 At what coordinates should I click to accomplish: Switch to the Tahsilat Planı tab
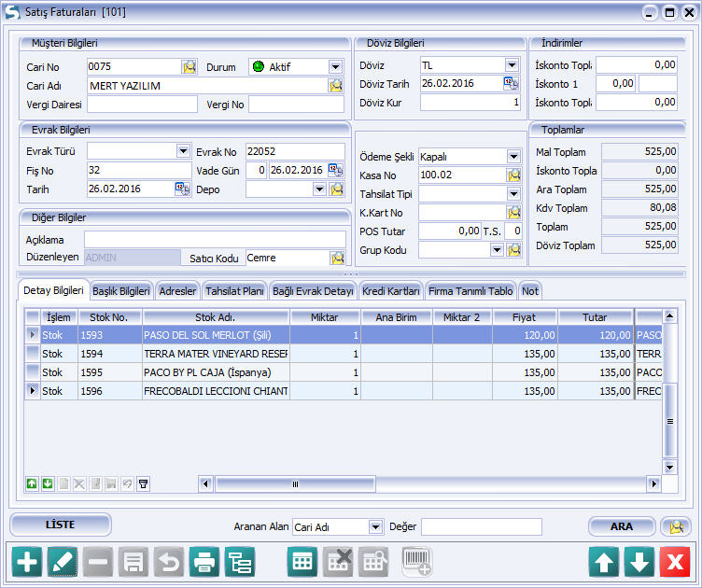coord(234,291)
